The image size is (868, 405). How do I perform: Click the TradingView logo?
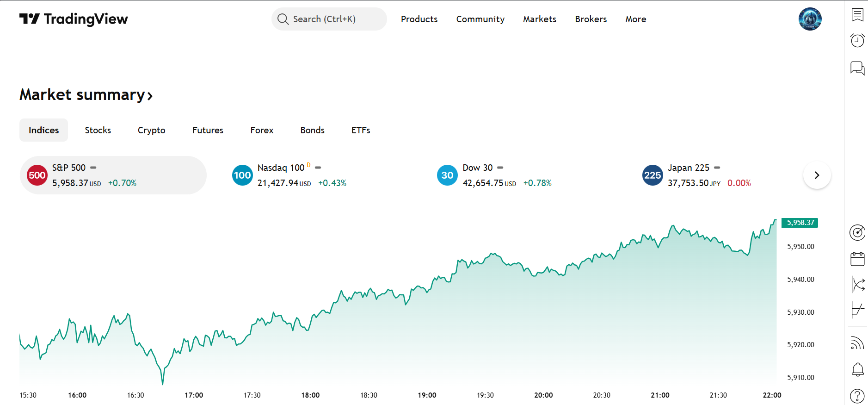point(74,19)
